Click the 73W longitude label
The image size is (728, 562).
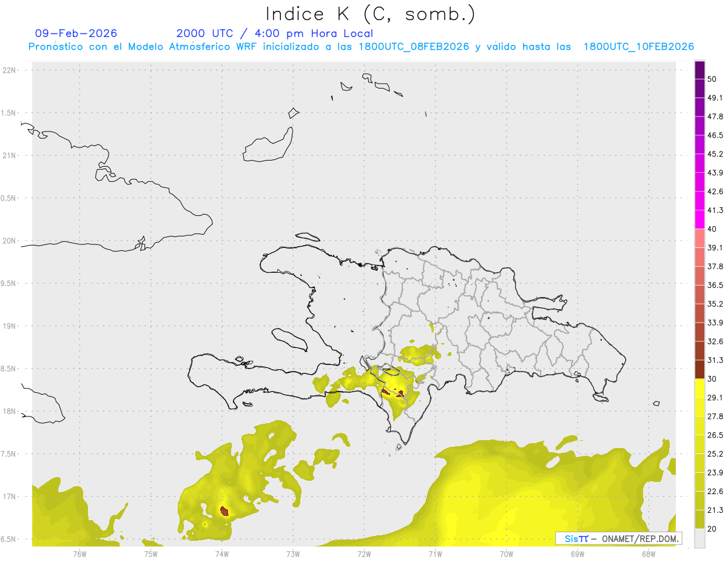click(293, 554)
